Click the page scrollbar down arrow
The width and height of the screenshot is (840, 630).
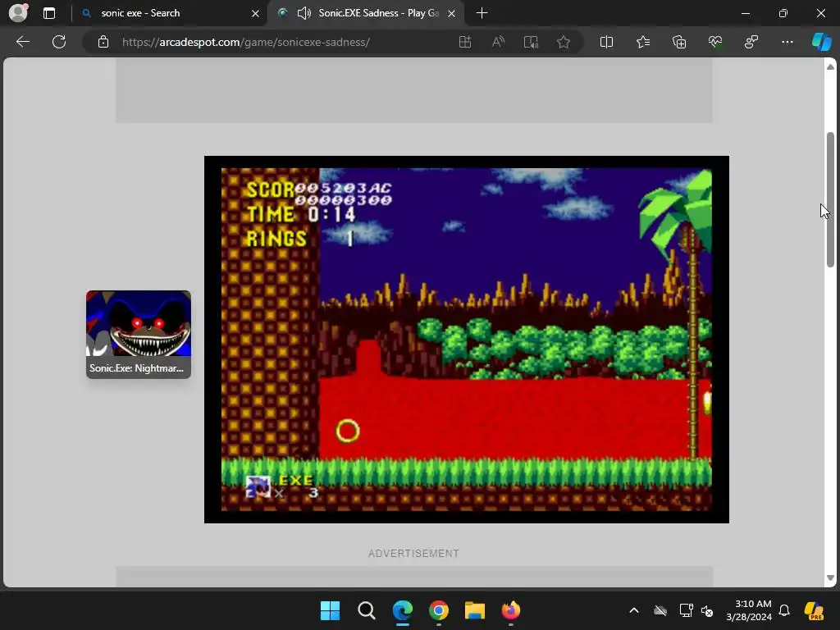click(830, 578)
